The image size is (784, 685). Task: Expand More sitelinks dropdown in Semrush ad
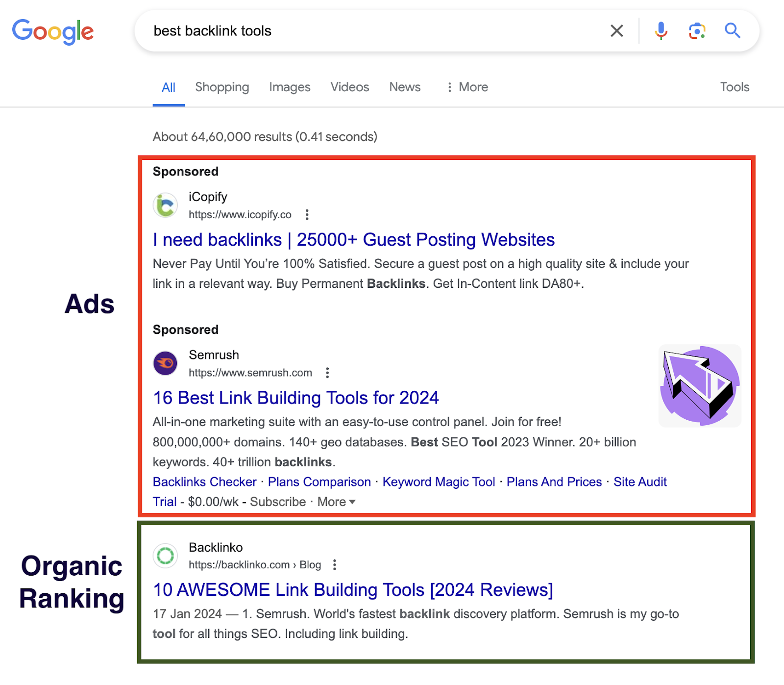click(337, 502)
